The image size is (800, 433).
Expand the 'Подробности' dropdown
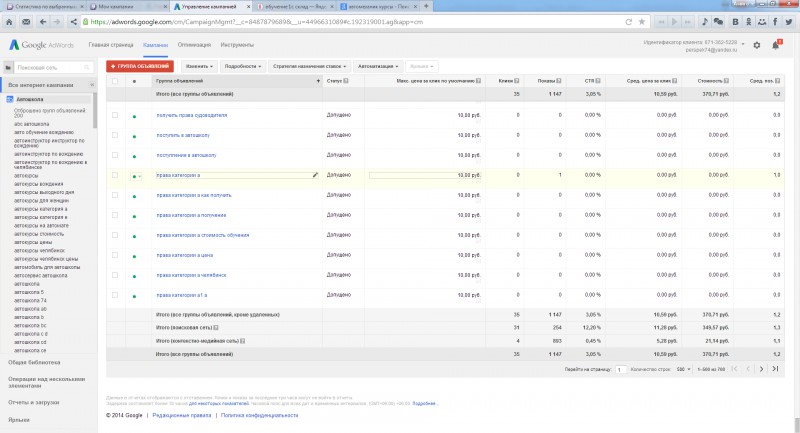243,66
